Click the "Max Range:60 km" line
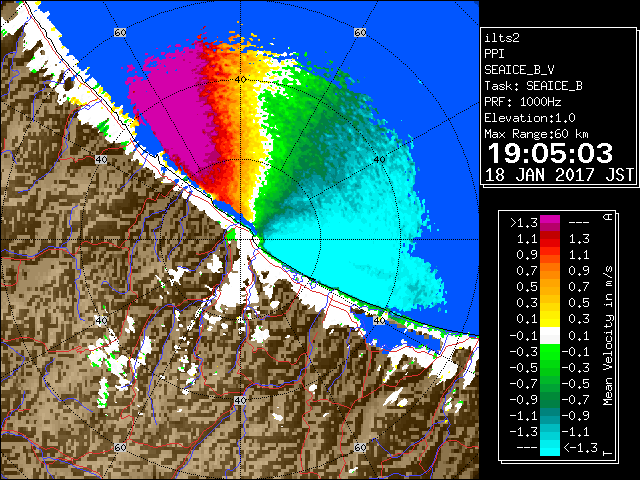640x480 pixels. pos(537,134)
